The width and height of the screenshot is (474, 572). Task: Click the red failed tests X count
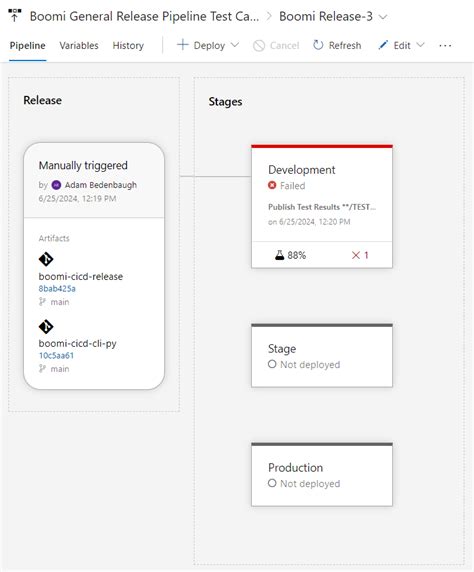pyautogui.click(x=360, y=255)
